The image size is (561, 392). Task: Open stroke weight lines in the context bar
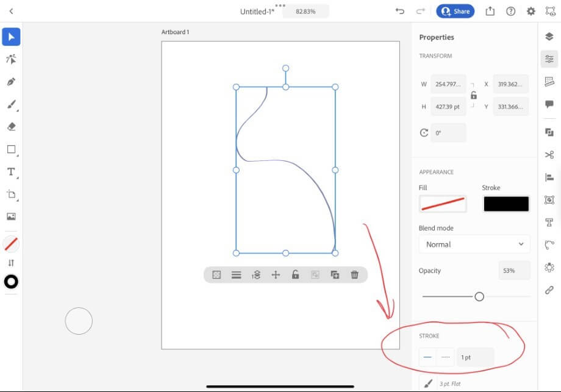point(236,275)
